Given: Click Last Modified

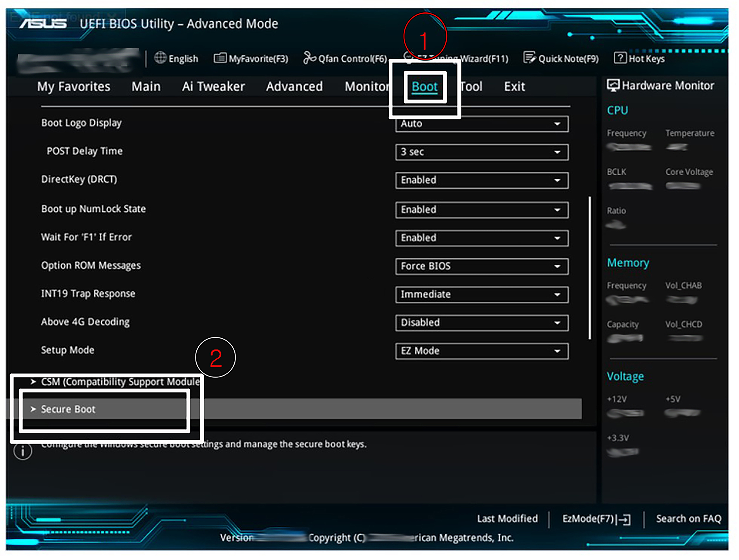Looking at the screenshot, I should tap(507, 519).
